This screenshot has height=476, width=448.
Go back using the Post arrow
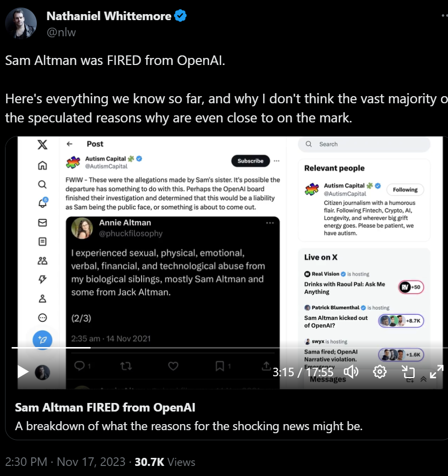coord(70,144)
